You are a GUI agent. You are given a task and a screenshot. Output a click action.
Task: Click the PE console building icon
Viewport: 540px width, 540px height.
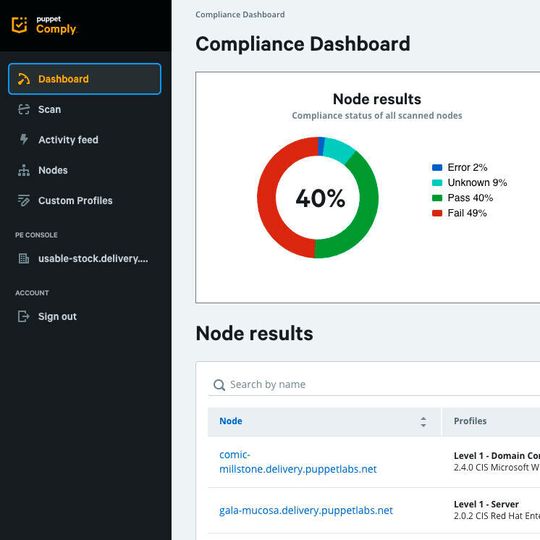click(23, 258)
